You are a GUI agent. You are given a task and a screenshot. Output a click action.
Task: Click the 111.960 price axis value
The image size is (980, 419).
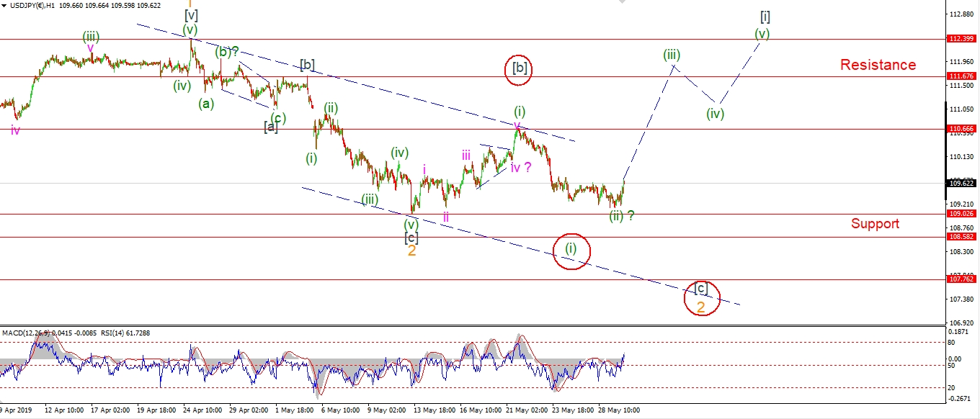(963, 61)
